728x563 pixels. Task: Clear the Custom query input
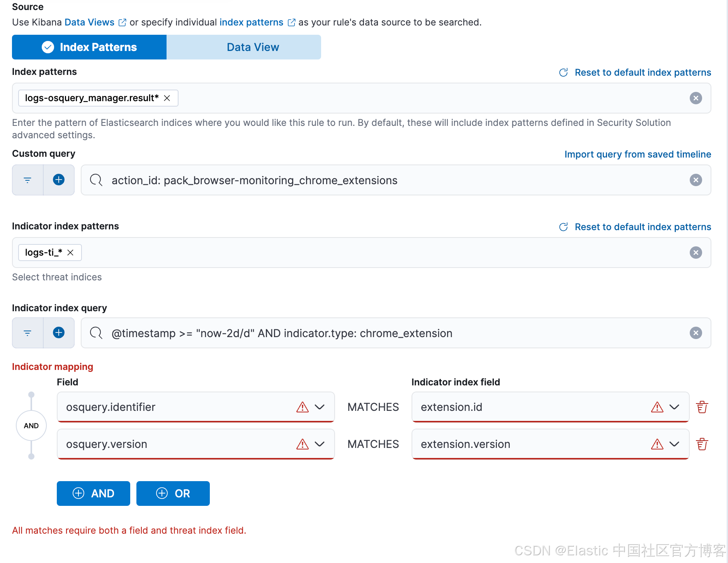pyautogui.click(x=696, y=180)
